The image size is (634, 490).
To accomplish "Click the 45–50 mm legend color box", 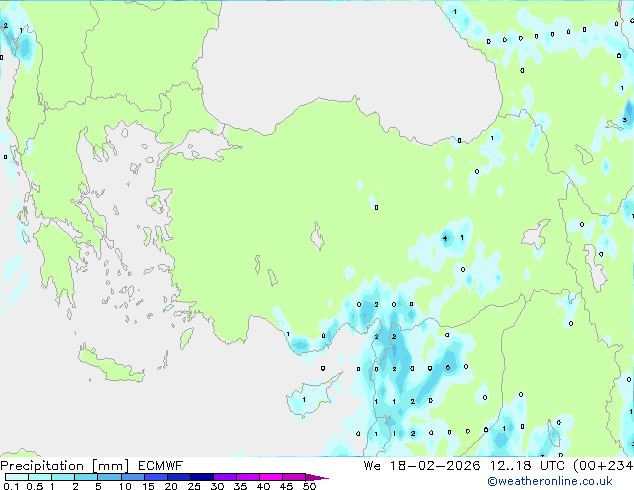I will point(294,477).
